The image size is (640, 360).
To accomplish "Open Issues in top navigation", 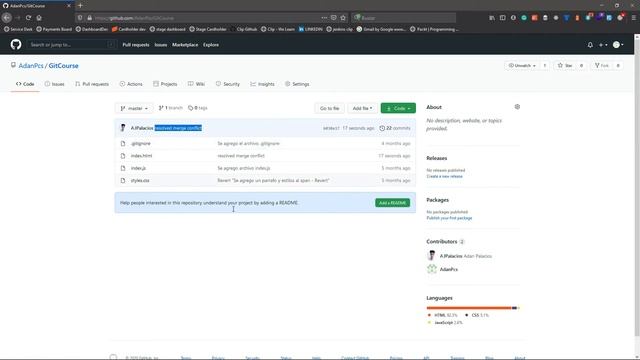I will pyautogui.click(x=161, y=45).
